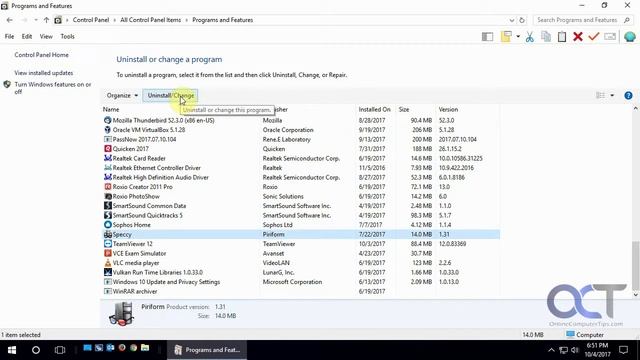Go up one level with up arrow
Viewport: 640px width, 360px height.
[46, 20]
